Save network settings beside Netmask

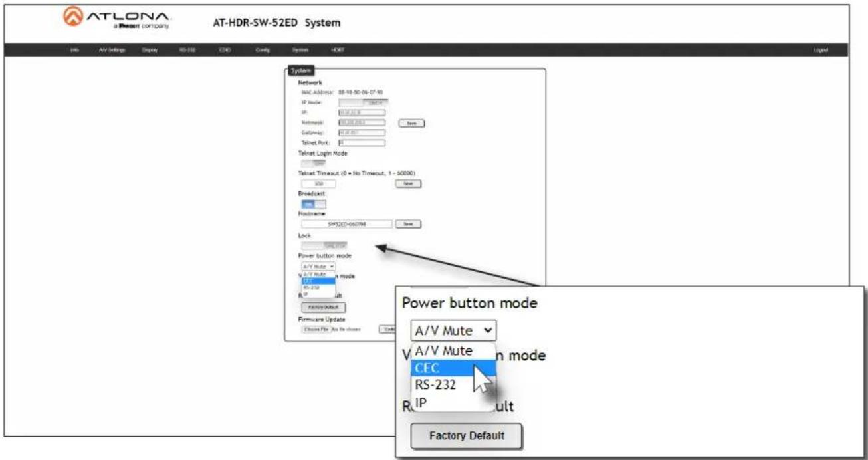[411, 123]
